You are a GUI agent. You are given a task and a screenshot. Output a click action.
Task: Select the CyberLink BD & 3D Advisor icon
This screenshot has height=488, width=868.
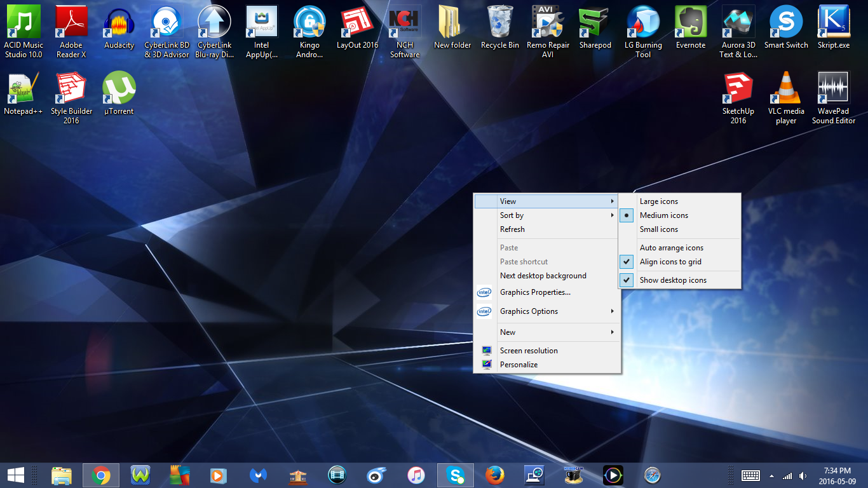pos(166,32)
